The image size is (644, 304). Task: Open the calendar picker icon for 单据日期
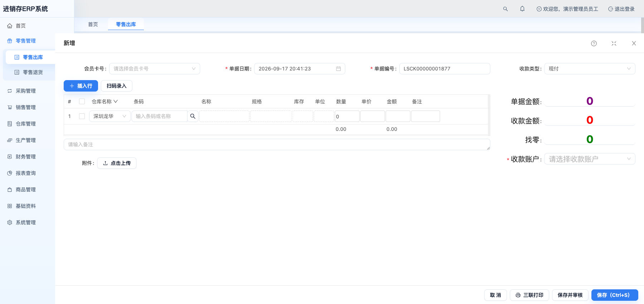[x=338, y=69]
